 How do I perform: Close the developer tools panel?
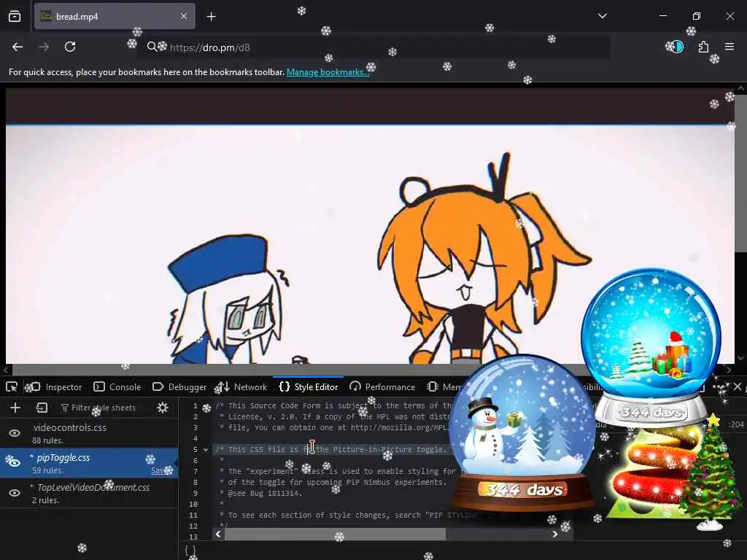click(x=738, y=386)
